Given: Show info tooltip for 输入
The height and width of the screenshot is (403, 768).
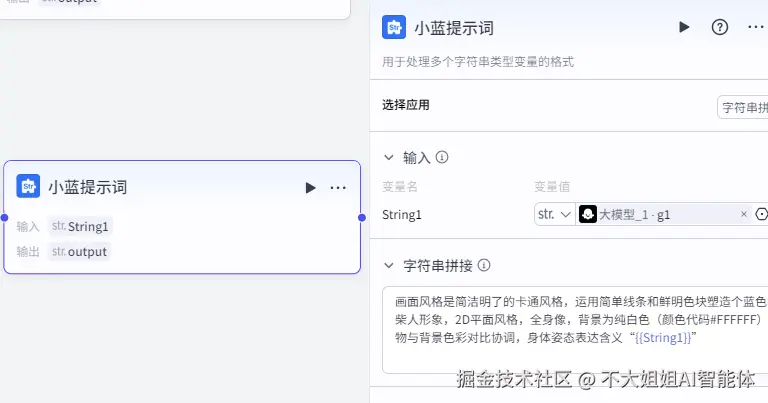Looking at the screenshot, I should [x=442, y=157].
